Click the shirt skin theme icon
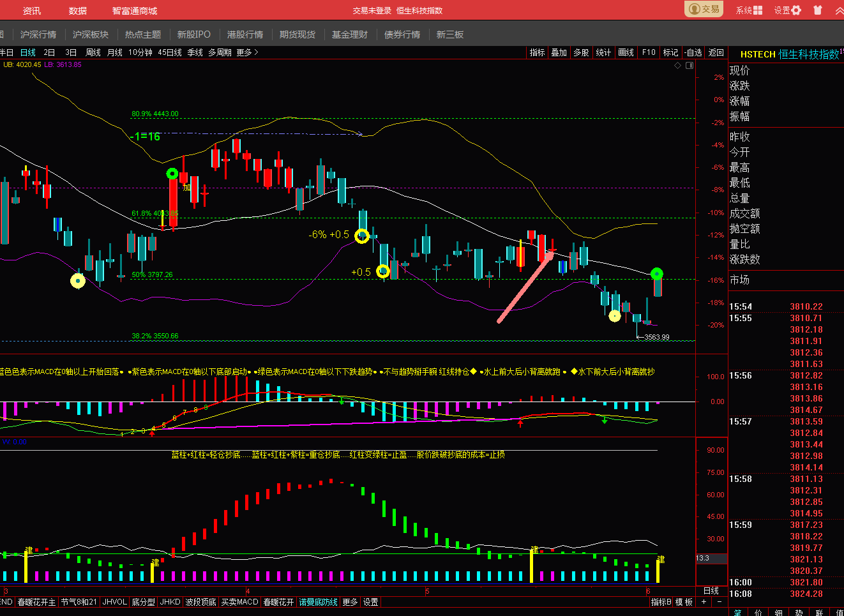 (818, 10)
